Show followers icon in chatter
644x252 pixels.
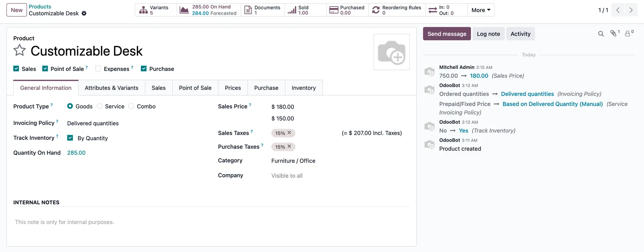[x=627, y=34]
